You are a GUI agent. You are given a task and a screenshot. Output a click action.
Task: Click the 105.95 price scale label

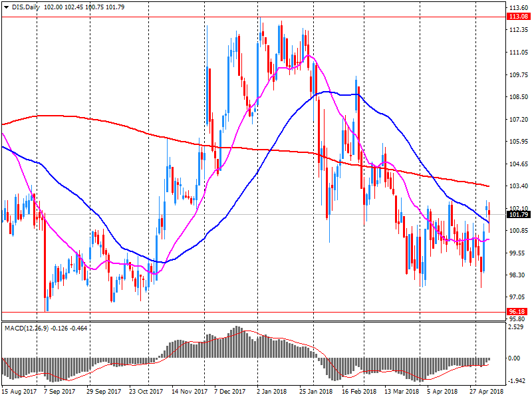point(519,142)
